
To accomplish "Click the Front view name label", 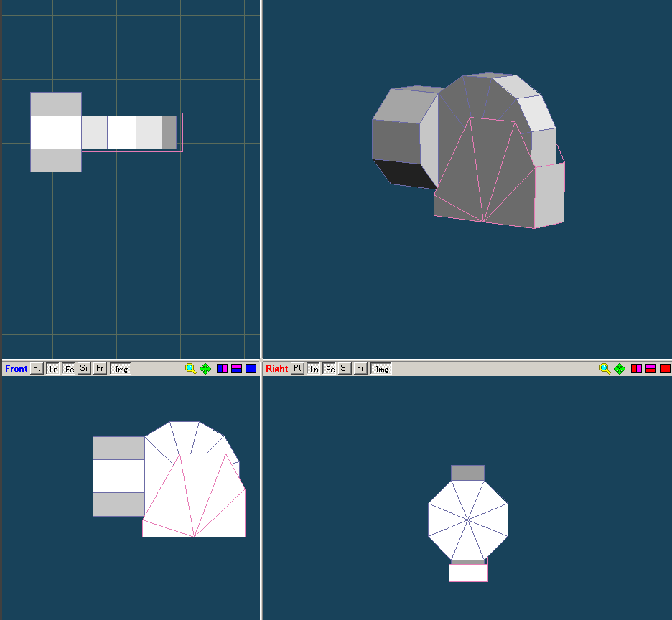I will coord(16,369).
